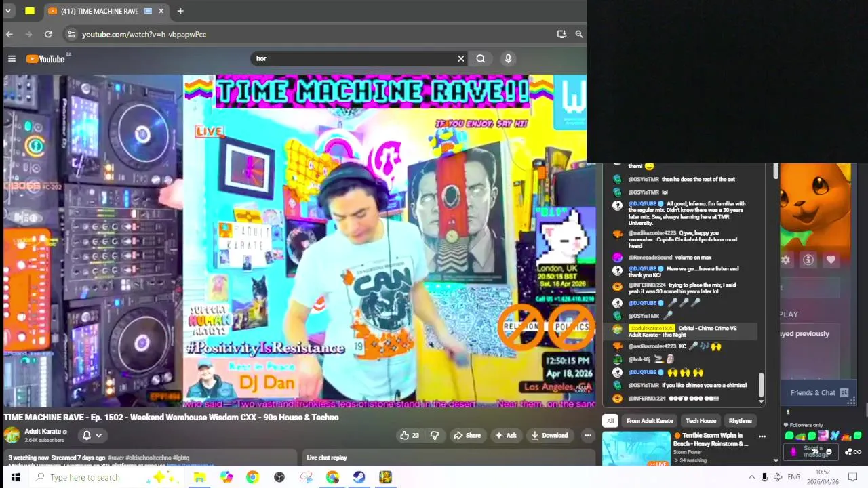Image resolution: width=868 pixels, height=488 pixels.
Task: Click the install/cast icon in address bar
Action: (561, 34)
